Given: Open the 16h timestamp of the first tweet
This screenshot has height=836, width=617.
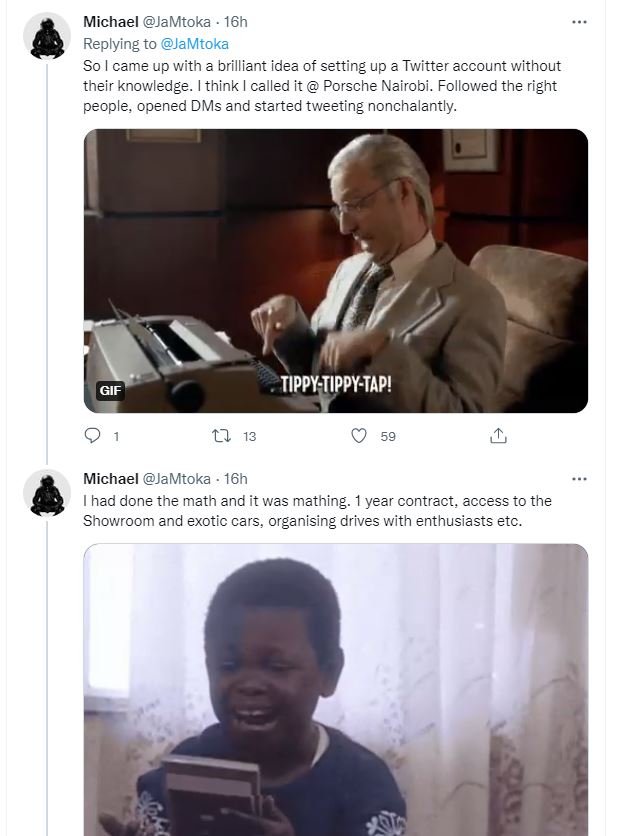Looking at the screenshot, I should [x=235, y=22].
